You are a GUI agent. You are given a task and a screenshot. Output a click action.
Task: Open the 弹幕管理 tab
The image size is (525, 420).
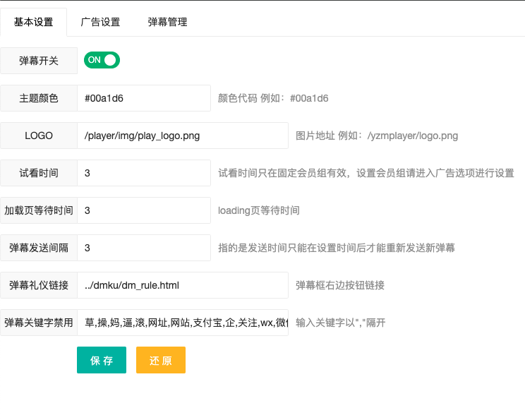click(167, 22)
